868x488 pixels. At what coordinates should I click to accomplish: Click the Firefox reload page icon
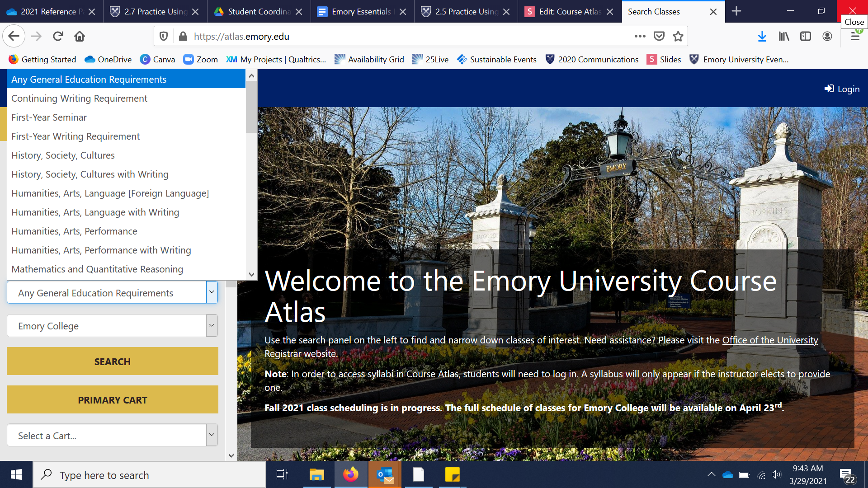tap(58, 36)
